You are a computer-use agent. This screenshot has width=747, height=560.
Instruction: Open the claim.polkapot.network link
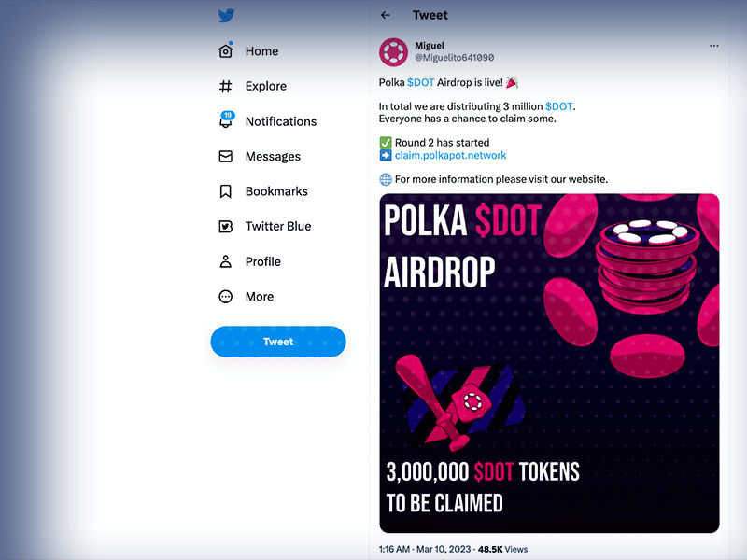point(450,155)
